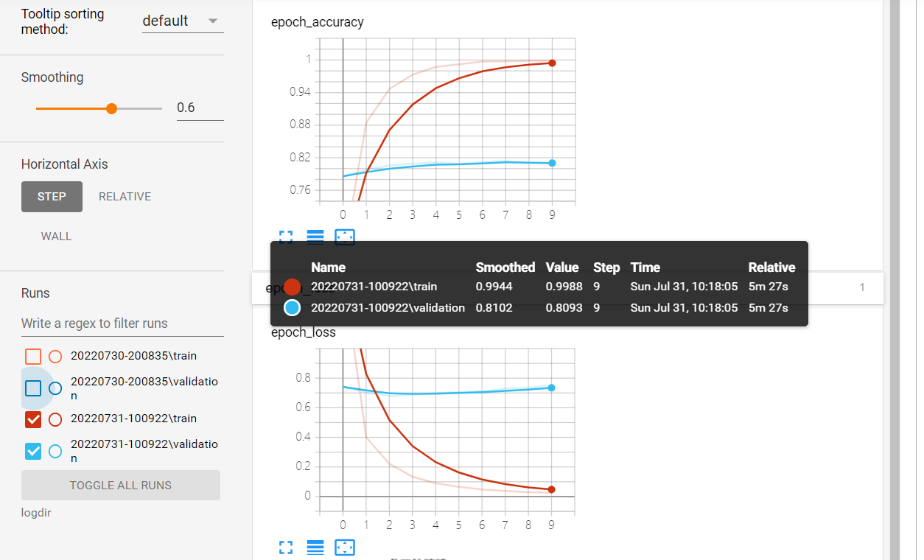Click the regex filter runs field

(121, 323)
